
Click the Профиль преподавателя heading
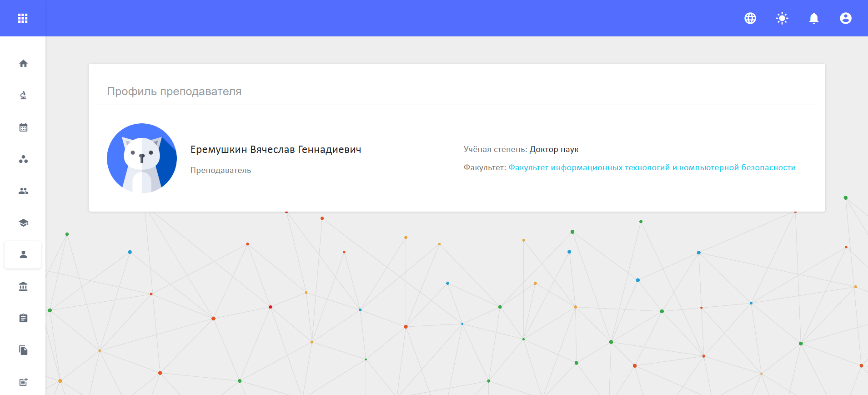coord(174,91)
